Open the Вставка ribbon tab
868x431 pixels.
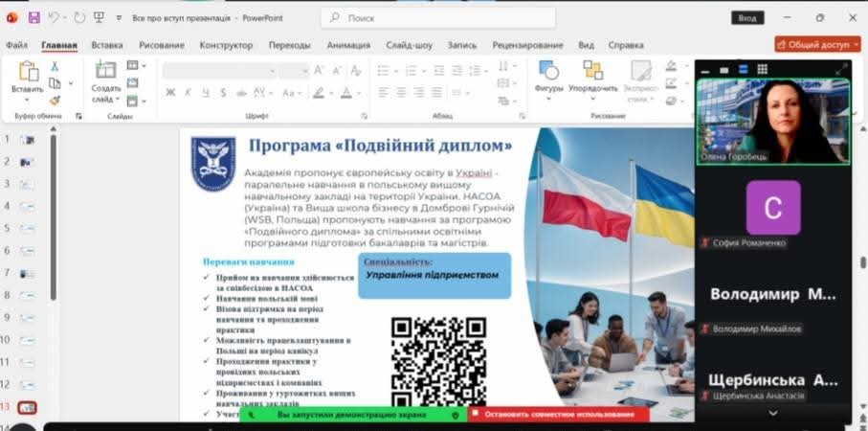click(x=107, y=45)
